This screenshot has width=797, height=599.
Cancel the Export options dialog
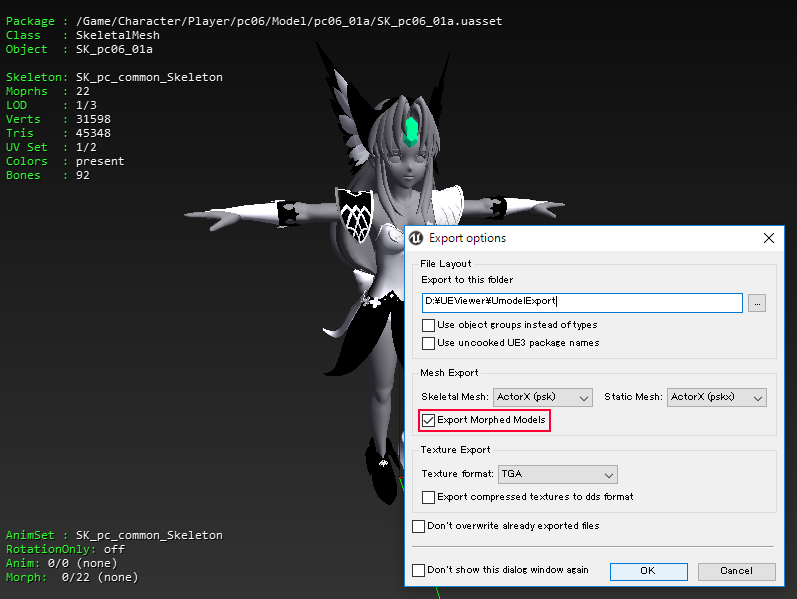tap(737, 571)
